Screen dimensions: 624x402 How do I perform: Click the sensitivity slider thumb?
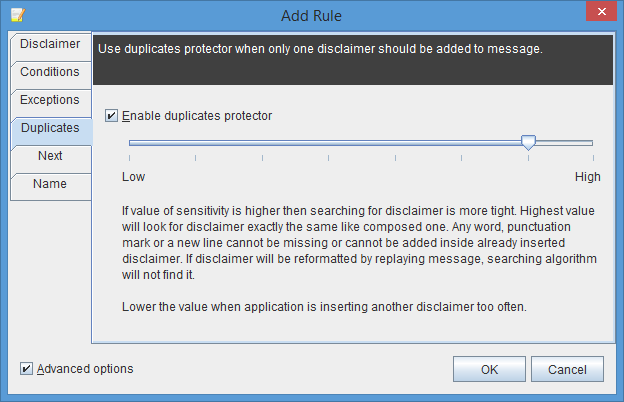tap(528, 142)
